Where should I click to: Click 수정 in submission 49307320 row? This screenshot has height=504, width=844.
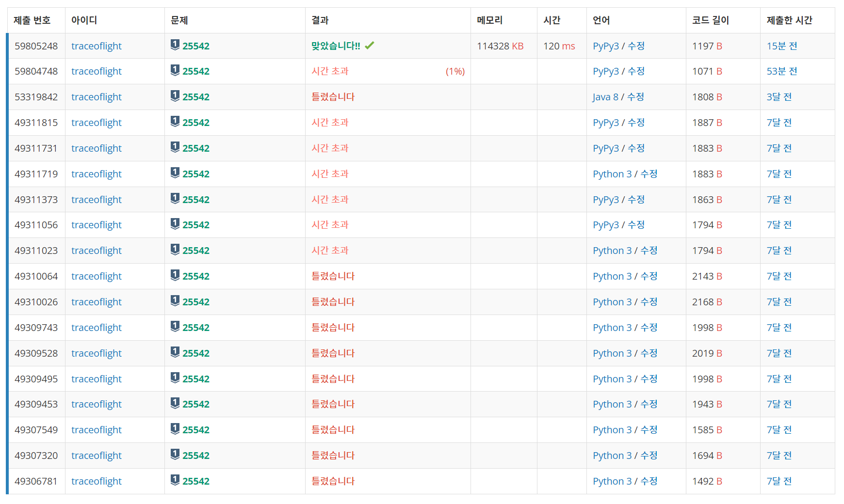coord(649,456)
